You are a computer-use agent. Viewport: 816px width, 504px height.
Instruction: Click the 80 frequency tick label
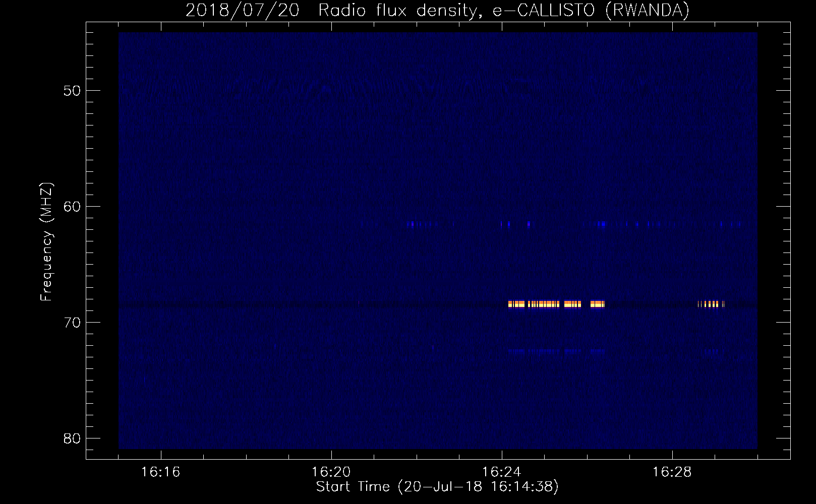click(x=72, y=439)
